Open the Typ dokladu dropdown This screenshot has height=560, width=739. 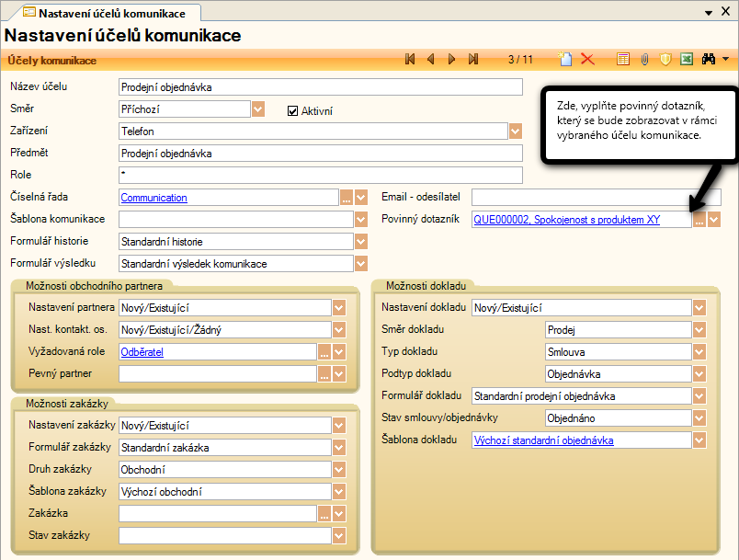[699, 352]
